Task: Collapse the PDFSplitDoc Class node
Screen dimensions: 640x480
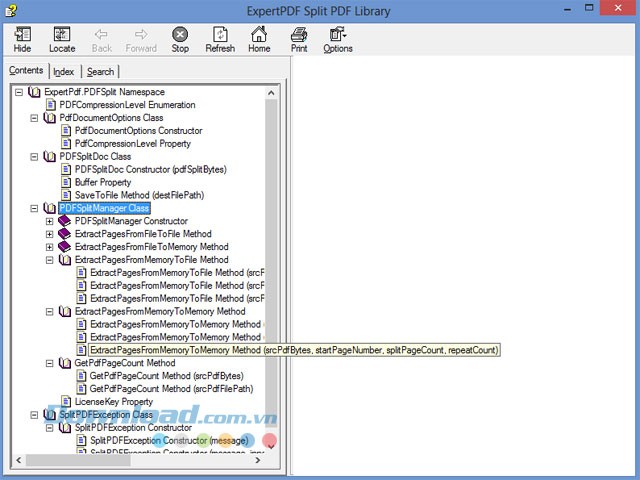Action: pyautogui.click(x=34, y=157)
